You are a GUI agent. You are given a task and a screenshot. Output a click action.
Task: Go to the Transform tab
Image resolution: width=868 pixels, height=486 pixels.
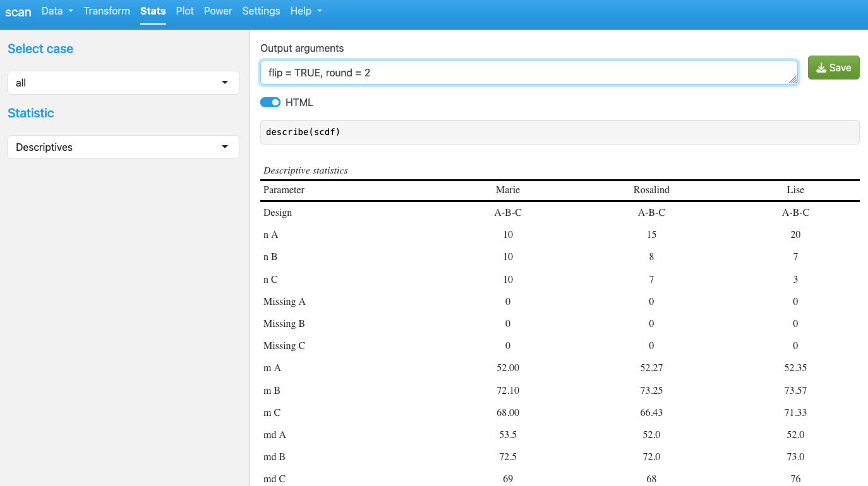[x=107, y=11]
